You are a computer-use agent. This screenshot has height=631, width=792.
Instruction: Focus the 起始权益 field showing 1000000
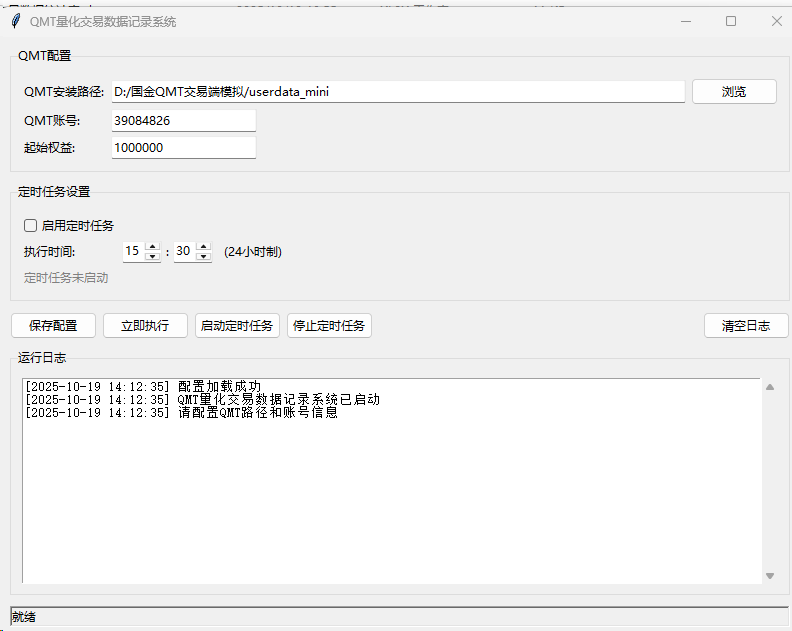tap(184, 148)
